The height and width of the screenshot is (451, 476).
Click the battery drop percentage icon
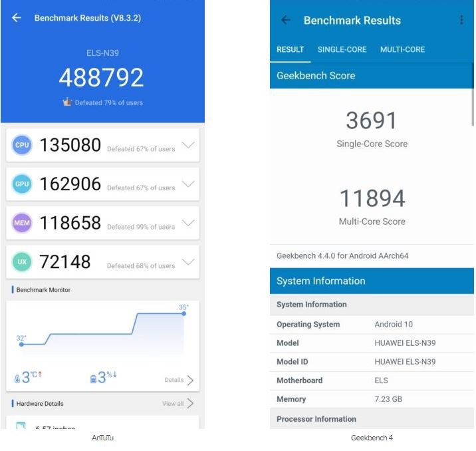(x=93, y=378)
